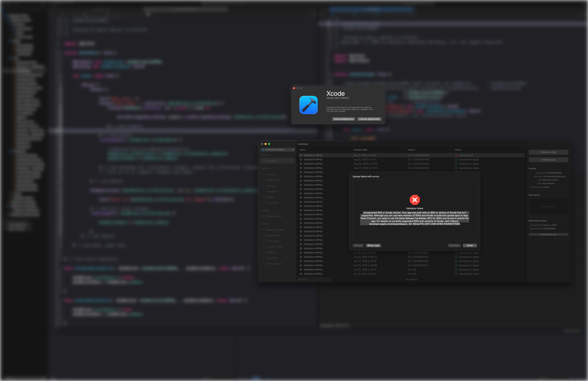588x381 pixels.
Task: Select Disk Writes under Reports
Action: pos(273,180)
